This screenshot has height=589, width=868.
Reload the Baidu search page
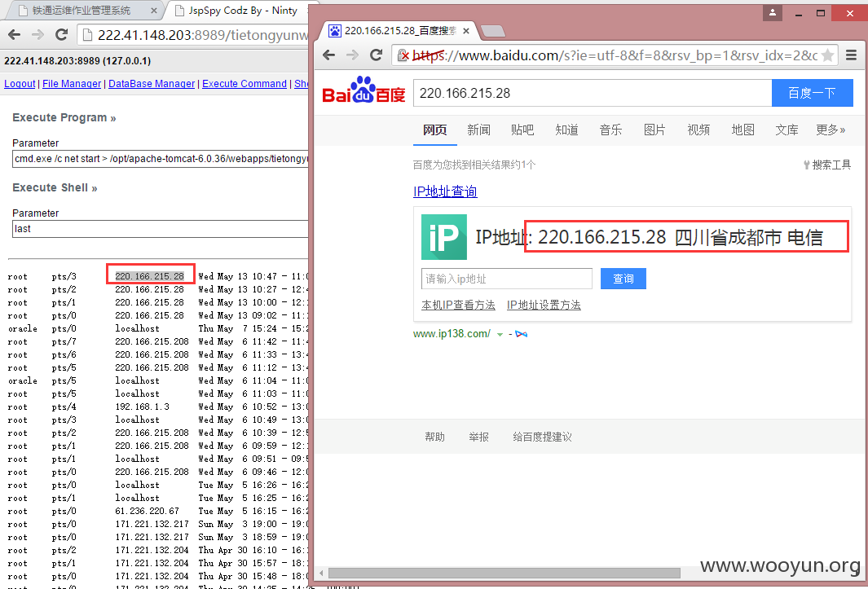click(377, 55)
